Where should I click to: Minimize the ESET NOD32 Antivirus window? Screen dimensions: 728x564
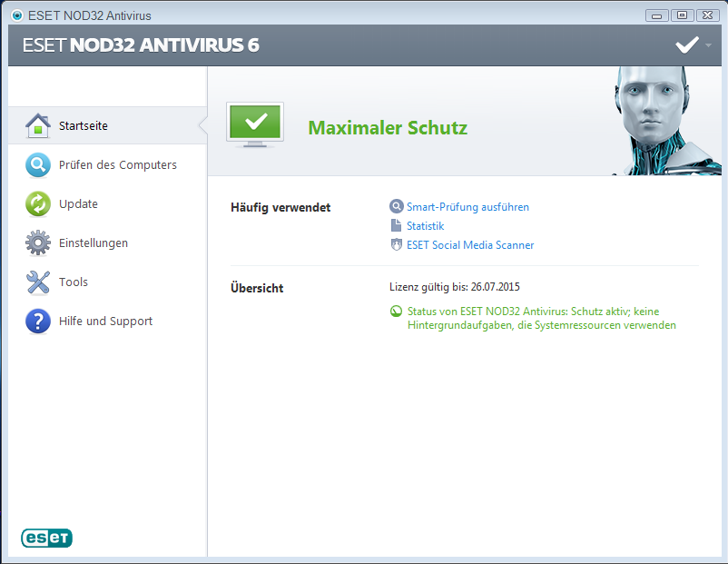(x=656, y=15)
